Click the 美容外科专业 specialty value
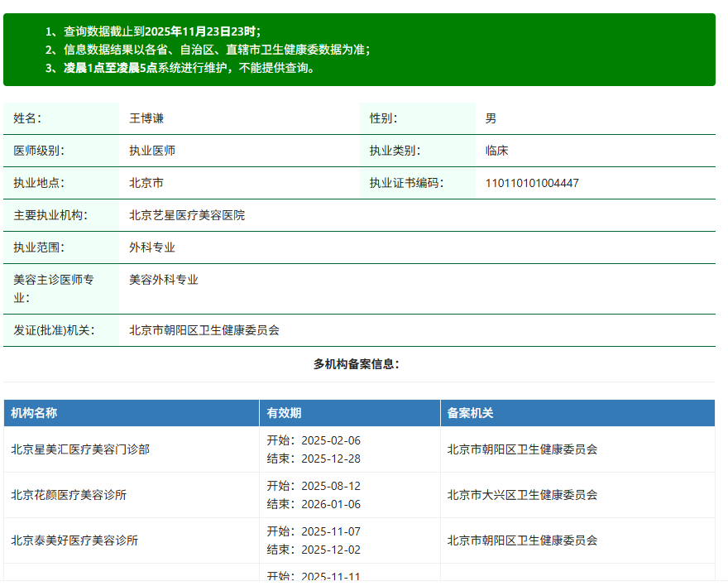The width and height of the screenshot is (728, 586). (x=162, y=279)
